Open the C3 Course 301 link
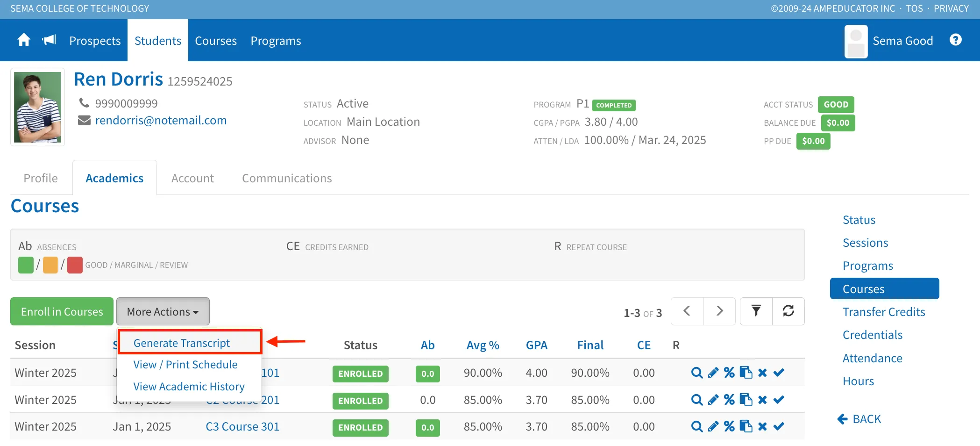This screenshot has height=446, width=980. [242, 426]
